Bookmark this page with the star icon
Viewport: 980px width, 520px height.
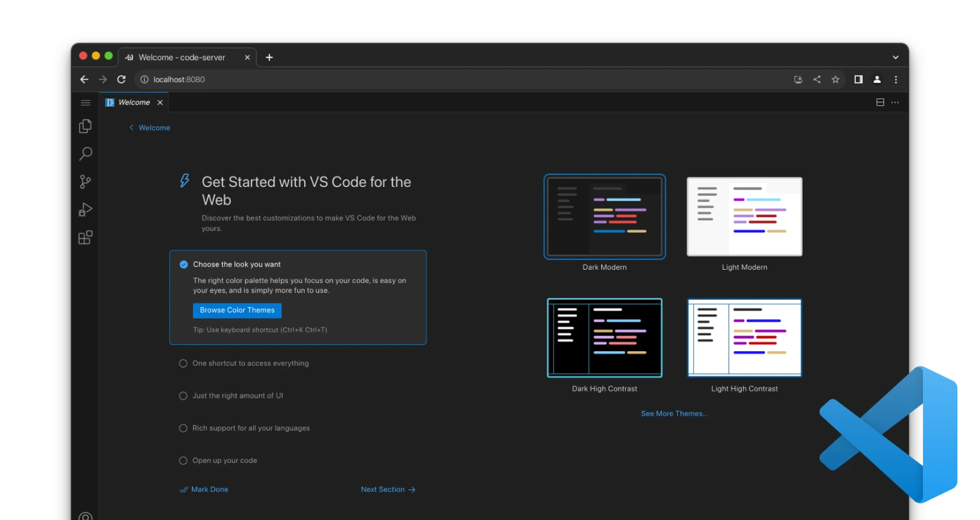pyautogui.click(x=835, y=80)
